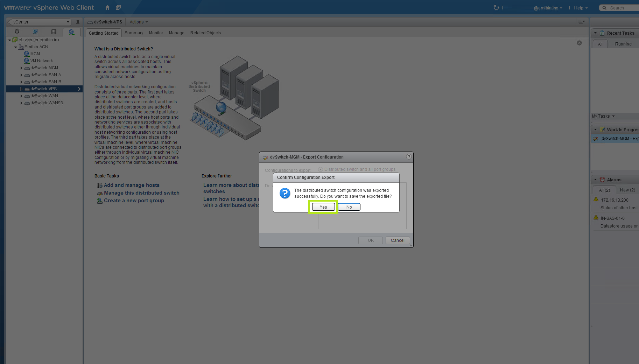The height and width of the screenshot is (364, 639).
Task: Select the MGM network in the tree
Action: 35,54
